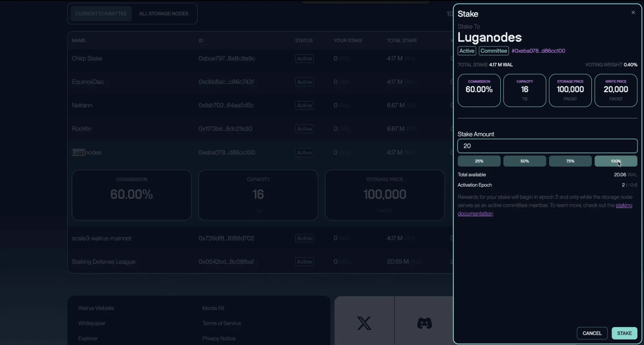
Task: Click ID 0xbce797...8a8c9a9c
Action: click(x=227, y=58)
